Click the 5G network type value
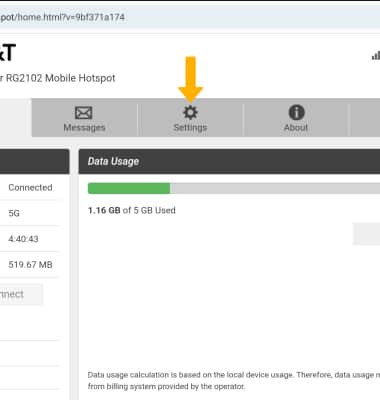The width and height of the screenshot is (380, 400). 14,213
